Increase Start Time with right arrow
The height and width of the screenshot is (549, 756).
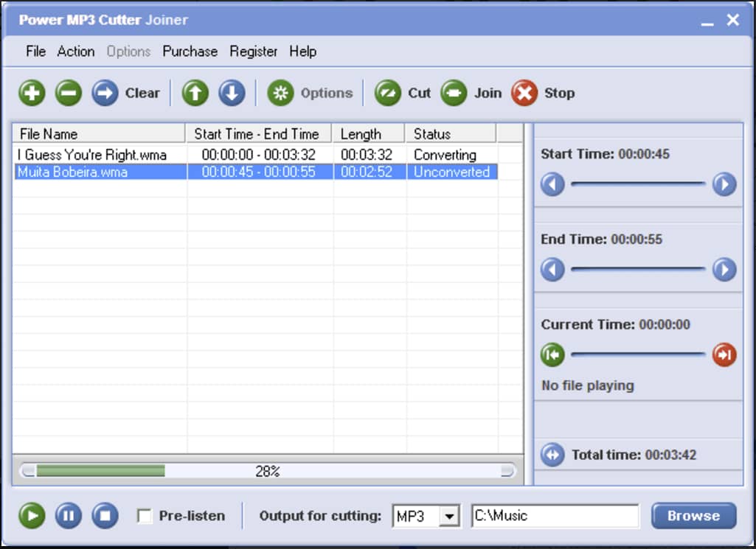pos(724,184)
